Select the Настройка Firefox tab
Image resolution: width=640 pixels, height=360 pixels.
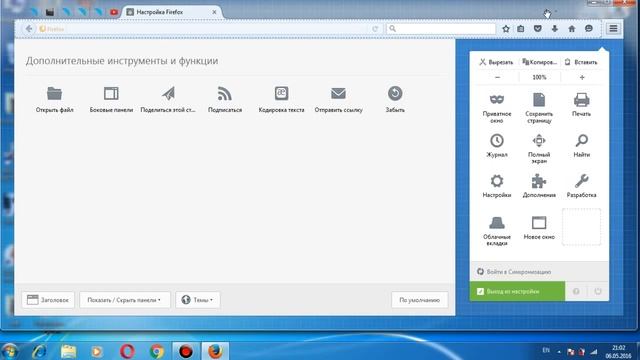pos(171,12)
